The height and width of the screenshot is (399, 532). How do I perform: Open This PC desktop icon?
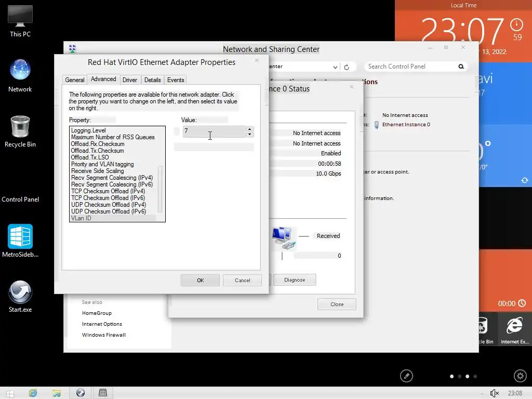[x=20, y=21]
